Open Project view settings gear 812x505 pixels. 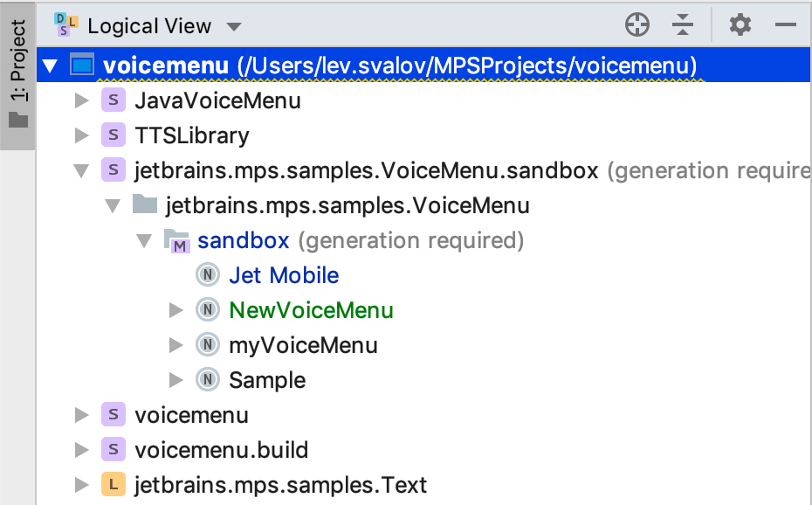tap(740, 24)
